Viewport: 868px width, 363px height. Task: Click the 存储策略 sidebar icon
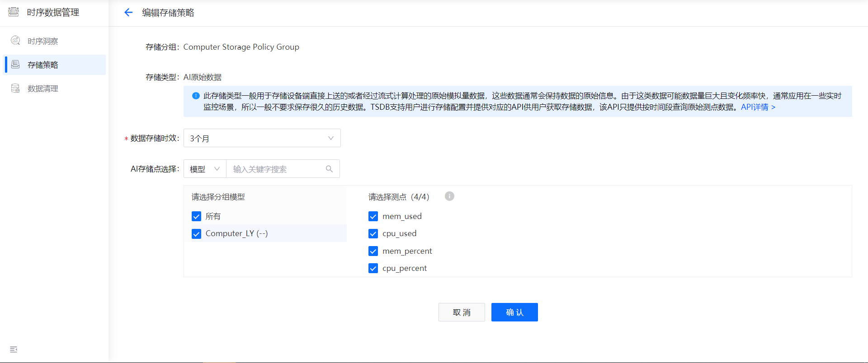[15, 65]
